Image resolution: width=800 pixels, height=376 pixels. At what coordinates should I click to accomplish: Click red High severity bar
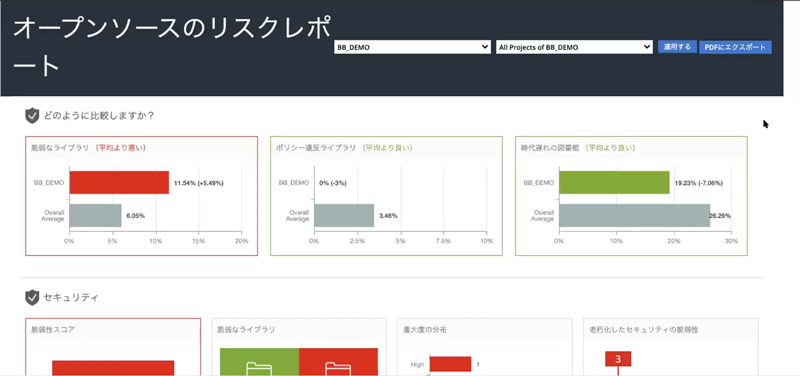450,364
